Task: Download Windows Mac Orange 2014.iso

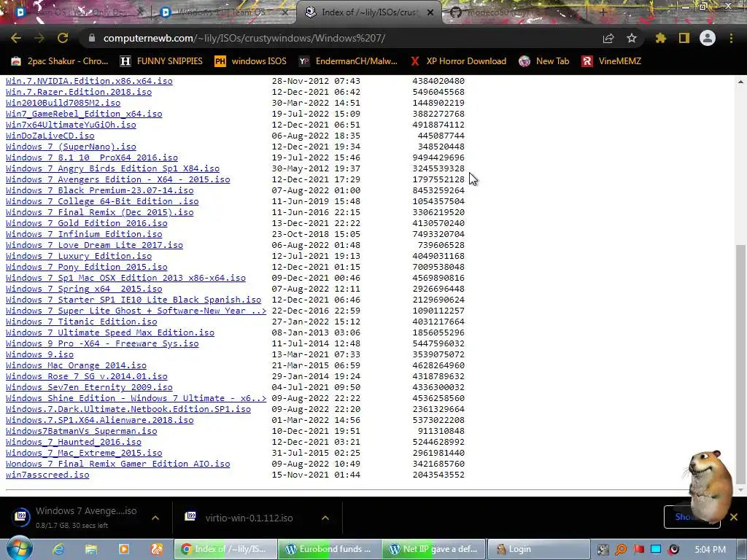Action: point(76,366)
